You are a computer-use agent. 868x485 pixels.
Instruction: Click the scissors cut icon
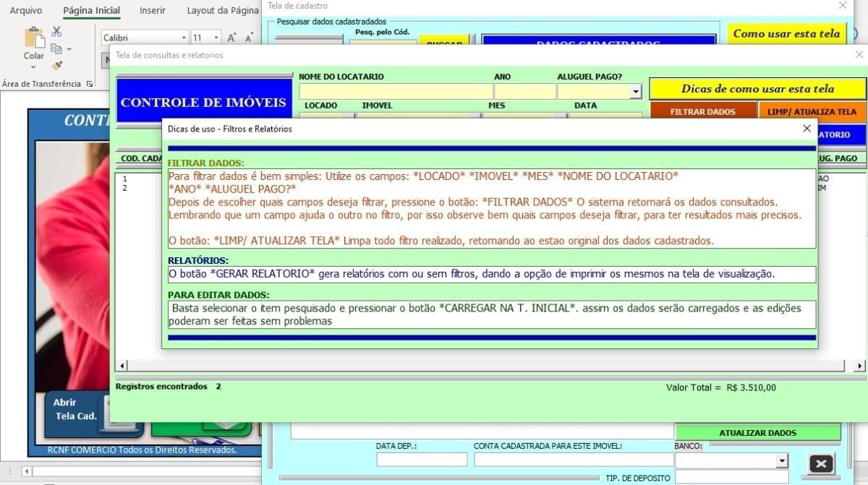coord(56,32)
